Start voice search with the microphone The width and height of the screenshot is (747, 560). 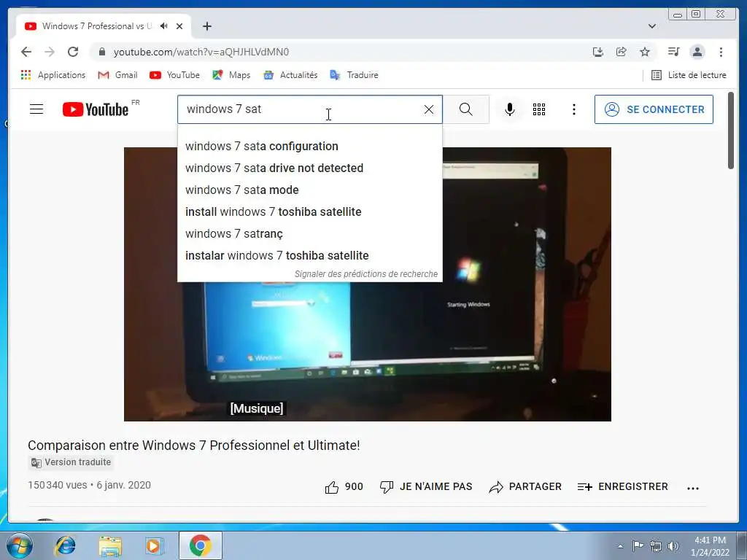pos(510,109)
